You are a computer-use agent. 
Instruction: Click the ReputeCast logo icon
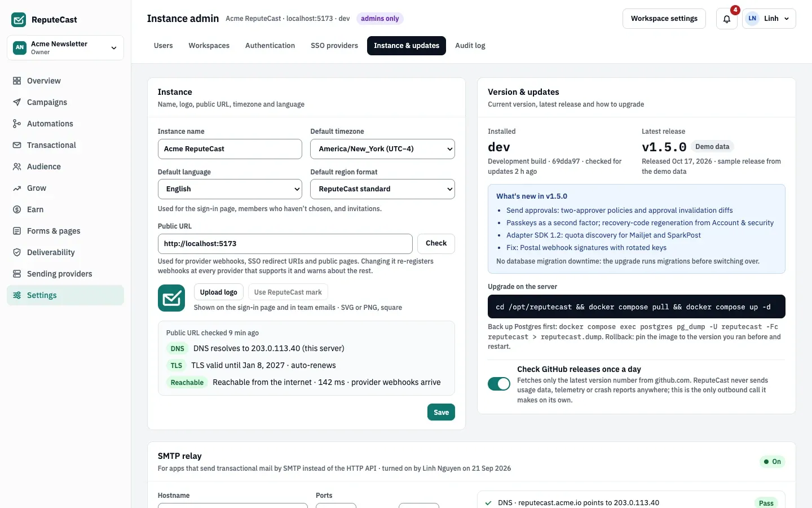pyautogui.click(x=19, y=20)
